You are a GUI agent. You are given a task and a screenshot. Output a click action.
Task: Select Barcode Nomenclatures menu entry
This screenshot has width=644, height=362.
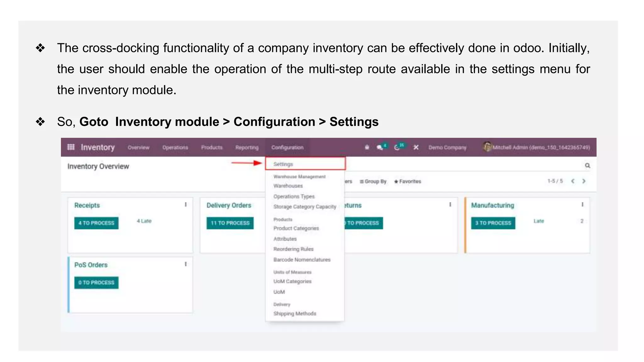[302, 260]
